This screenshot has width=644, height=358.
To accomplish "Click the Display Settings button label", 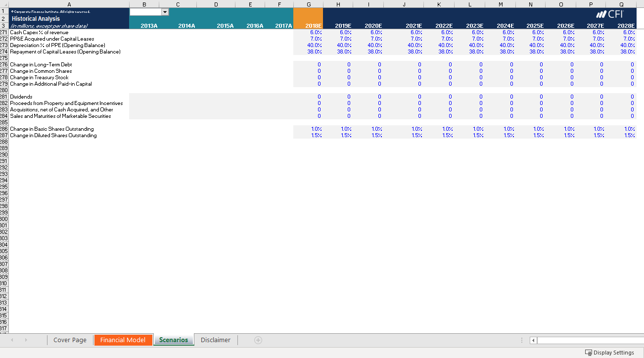I will coord(613,352).
